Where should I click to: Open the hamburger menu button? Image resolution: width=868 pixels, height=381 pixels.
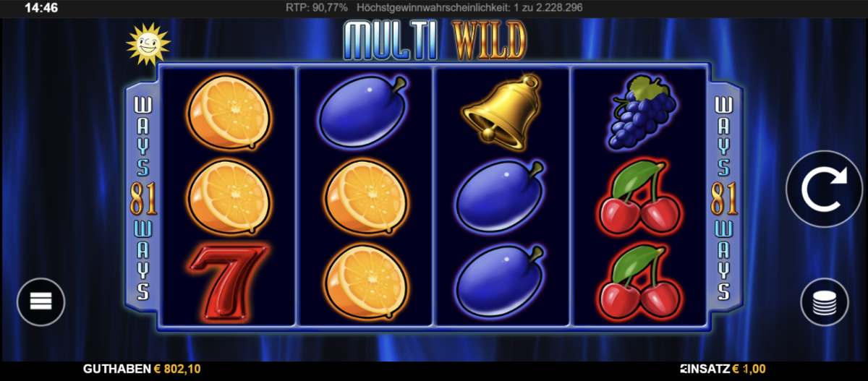tap(41, 302)
